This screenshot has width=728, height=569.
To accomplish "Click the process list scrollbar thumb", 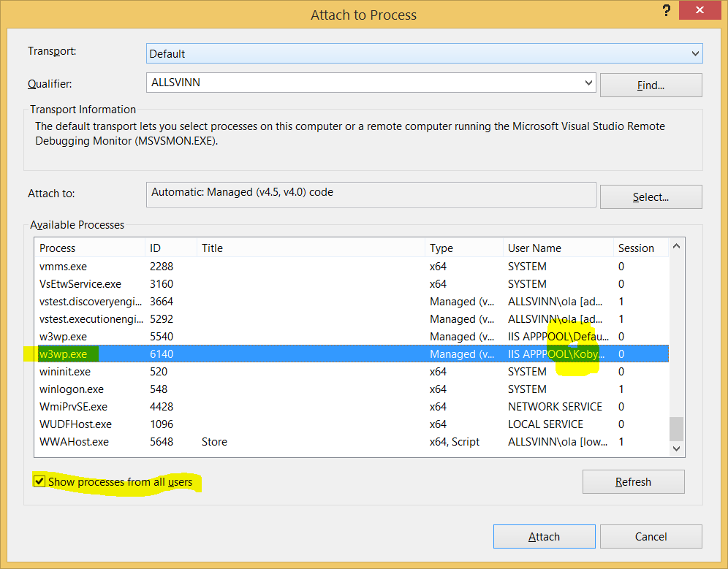I will tap(676, 429).
